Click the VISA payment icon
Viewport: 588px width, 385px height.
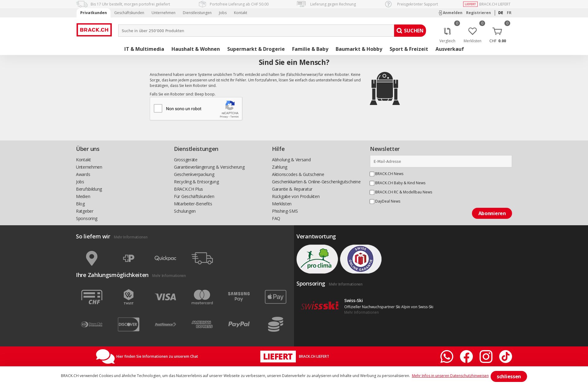tap(165, 297)
